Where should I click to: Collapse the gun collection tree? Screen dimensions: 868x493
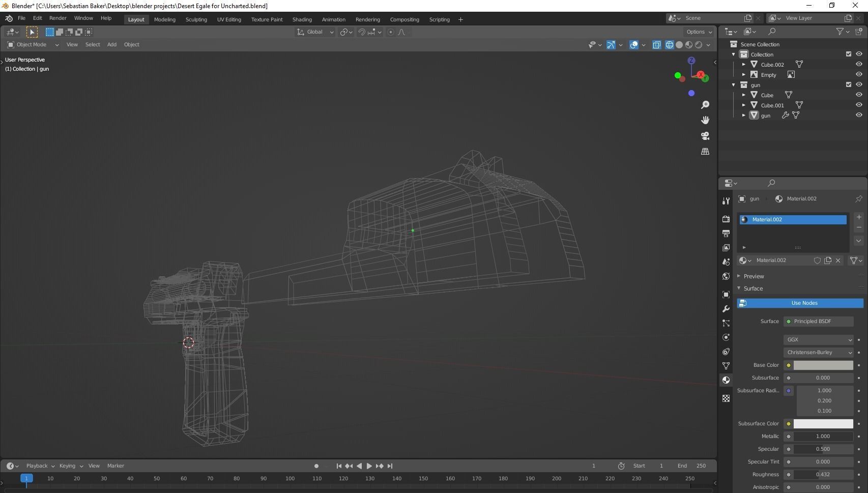734,85
